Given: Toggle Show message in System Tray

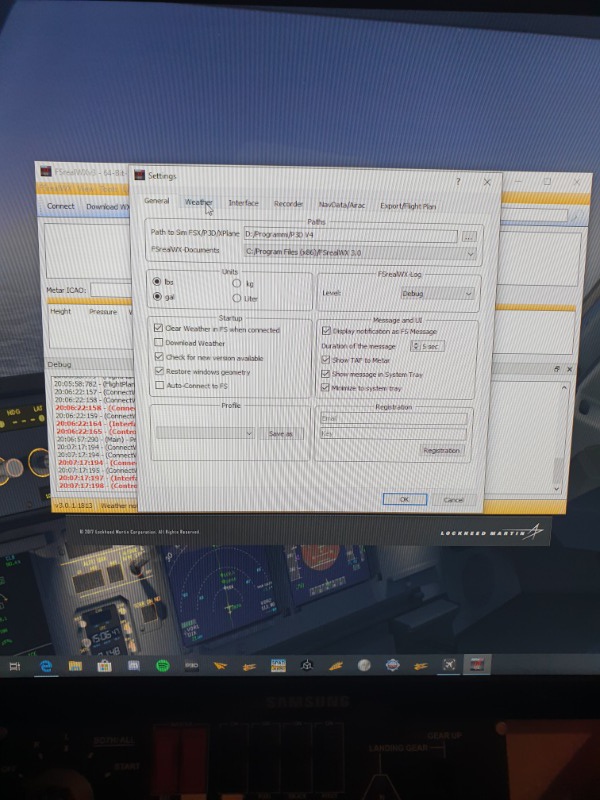Looking at the screenshot, I should pos(326,374).
